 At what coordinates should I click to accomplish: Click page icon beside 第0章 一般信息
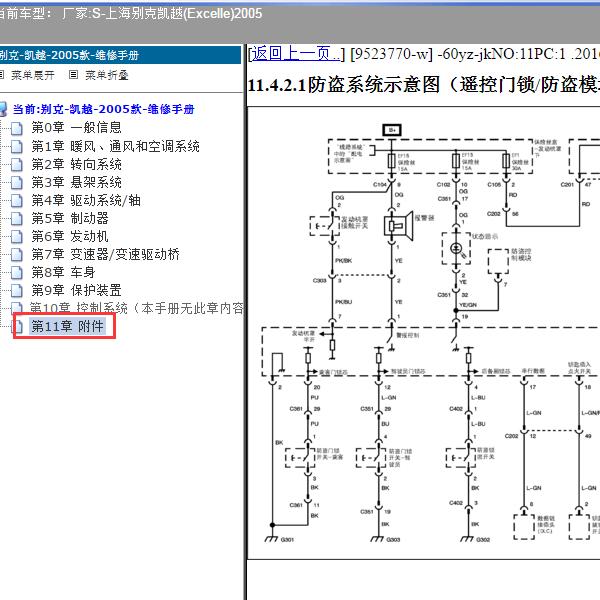pyautogui.click(x=16, y=128)
